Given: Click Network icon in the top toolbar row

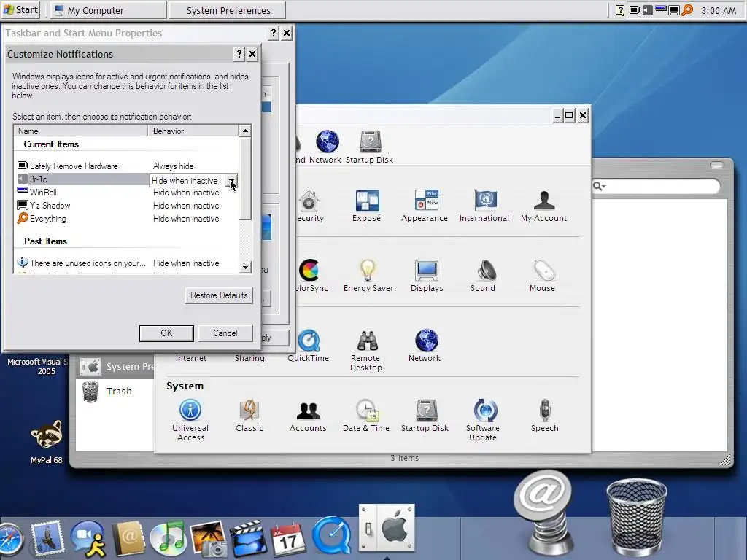Looking at the screenshot, I should pyautogui.click(x=326, y=147).
